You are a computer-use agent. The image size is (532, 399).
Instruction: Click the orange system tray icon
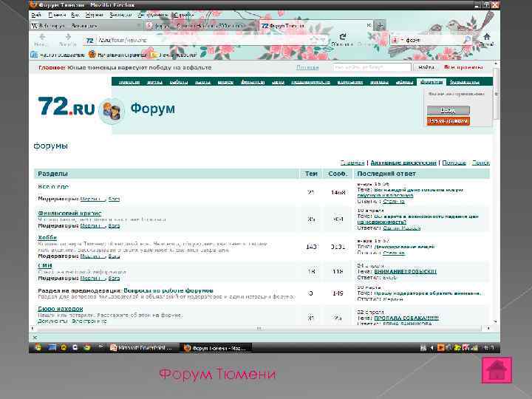(x=440, y=347)
